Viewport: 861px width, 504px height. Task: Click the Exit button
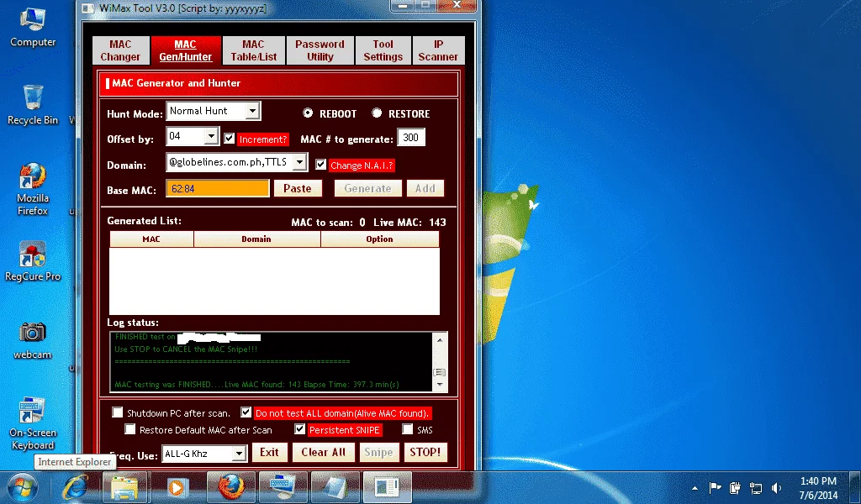270,453
